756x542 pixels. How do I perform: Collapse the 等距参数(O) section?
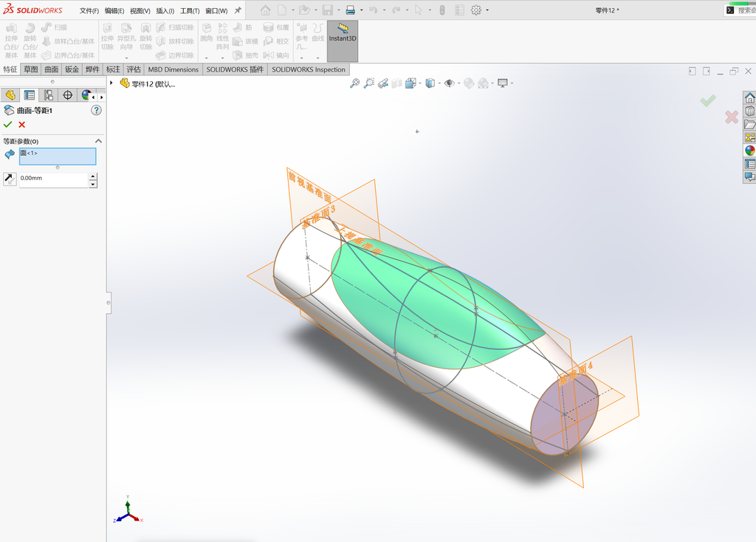(98, 141)
